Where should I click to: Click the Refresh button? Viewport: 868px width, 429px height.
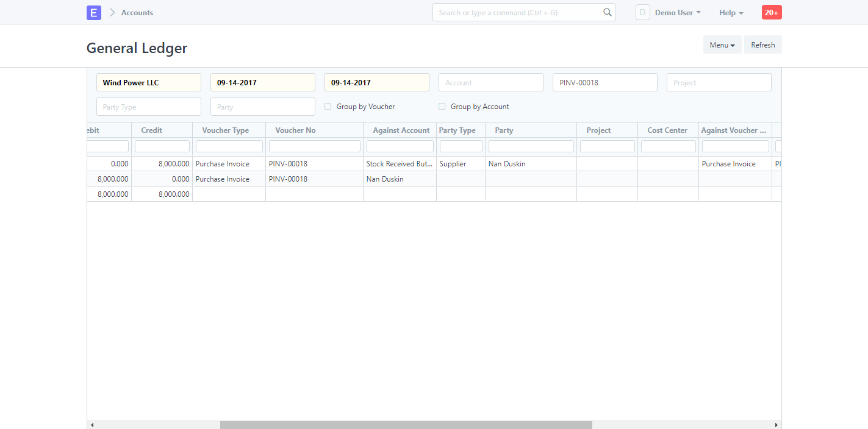coord(762,44)
